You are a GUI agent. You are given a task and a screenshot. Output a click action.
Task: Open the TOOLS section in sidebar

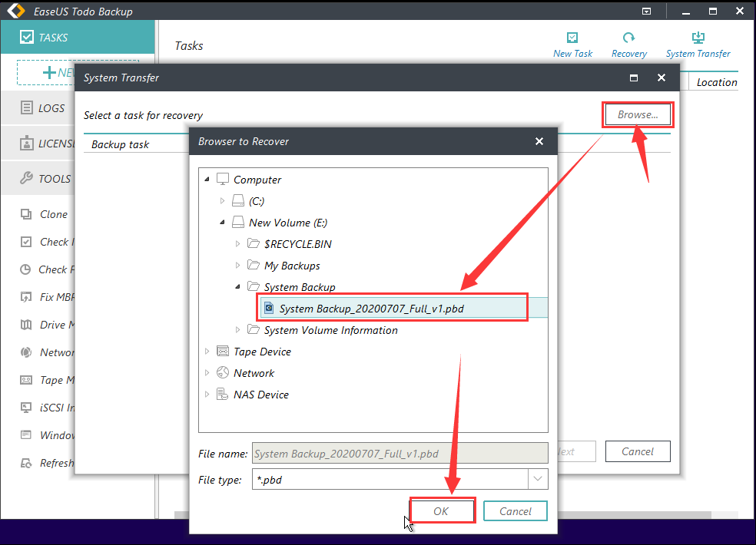(x=38, y=179)
